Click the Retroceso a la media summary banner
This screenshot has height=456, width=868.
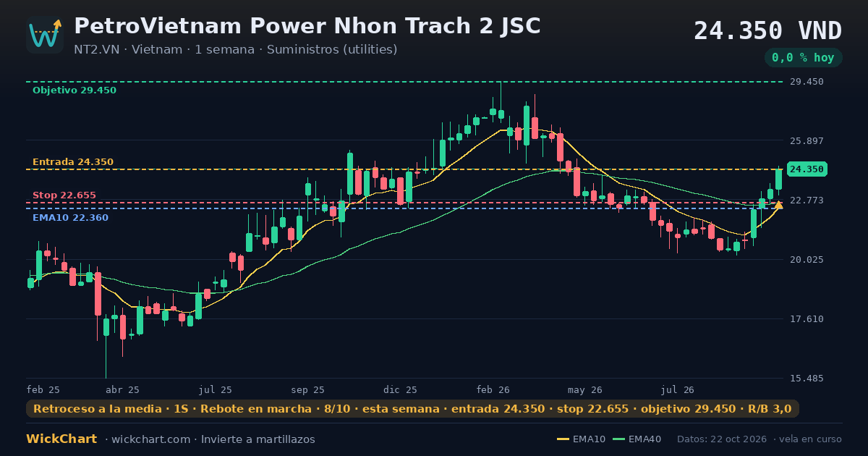[x=412, y=409]
